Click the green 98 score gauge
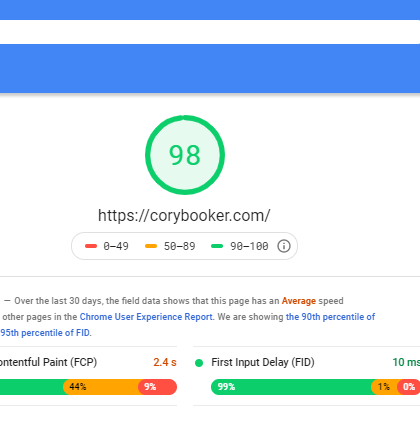 (x=185, y=155)
